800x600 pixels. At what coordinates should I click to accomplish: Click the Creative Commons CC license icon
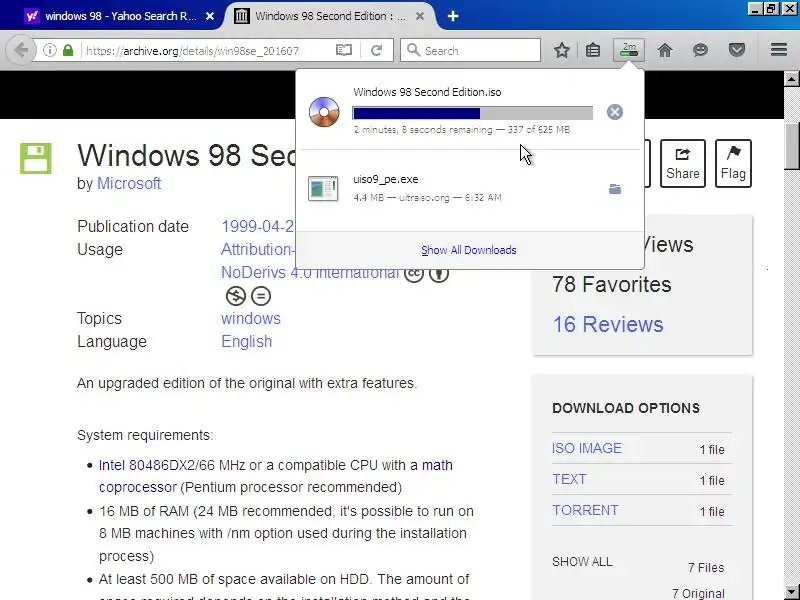tap(414, 273)
